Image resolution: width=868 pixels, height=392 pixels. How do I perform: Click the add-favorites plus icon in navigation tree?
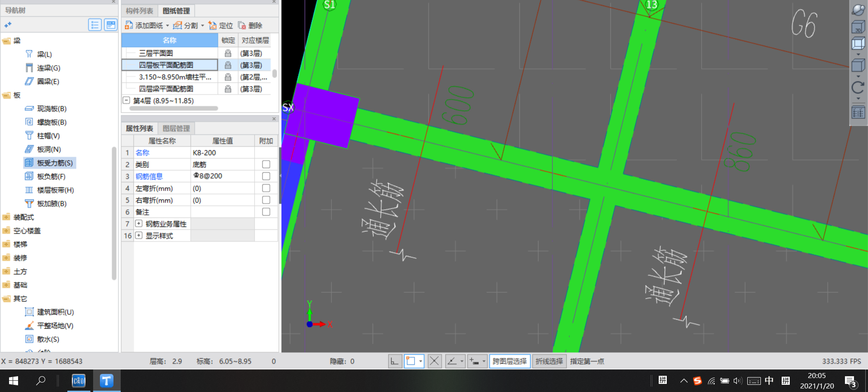8,25
